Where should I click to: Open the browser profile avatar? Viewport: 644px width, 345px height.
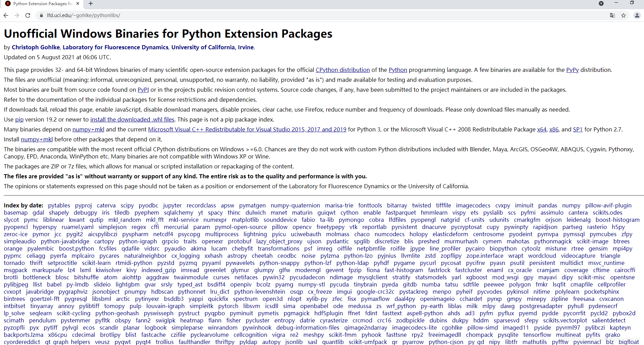tap(637, 15)
